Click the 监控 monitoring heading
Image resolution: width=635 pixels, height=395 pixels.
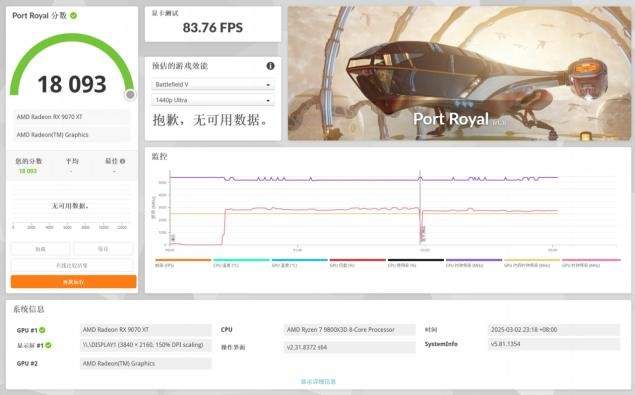pyautogui.click(x=159, y=156)
